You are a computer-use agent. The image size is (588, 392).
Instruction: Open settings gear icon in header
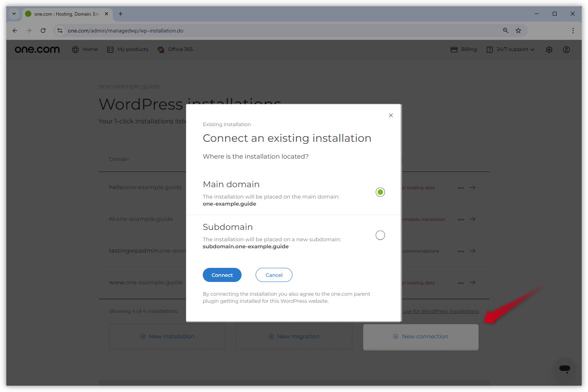click(549, 49)
